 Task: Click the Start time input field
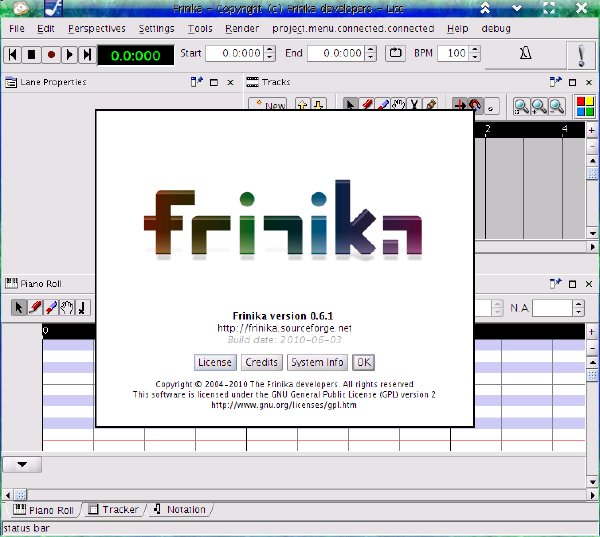pos(235,53)
